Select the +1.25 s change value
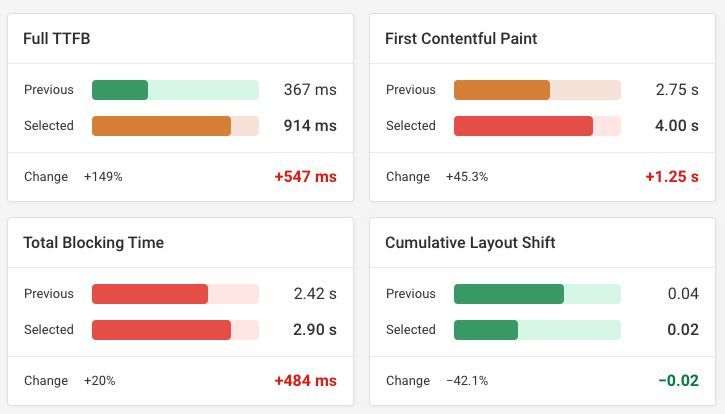The width and height of the screenshot is (725, 414). pyautogui.click(x=671, y=177)
